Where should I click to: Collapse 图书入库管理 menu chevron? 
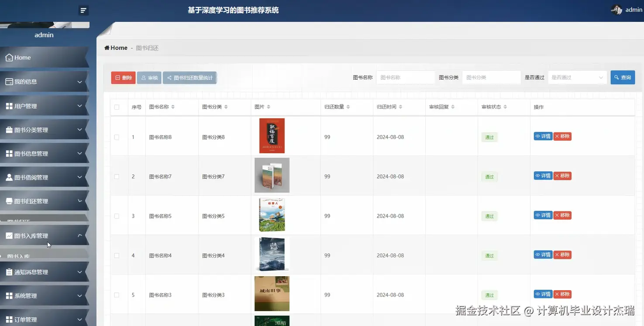coord(79,236)
